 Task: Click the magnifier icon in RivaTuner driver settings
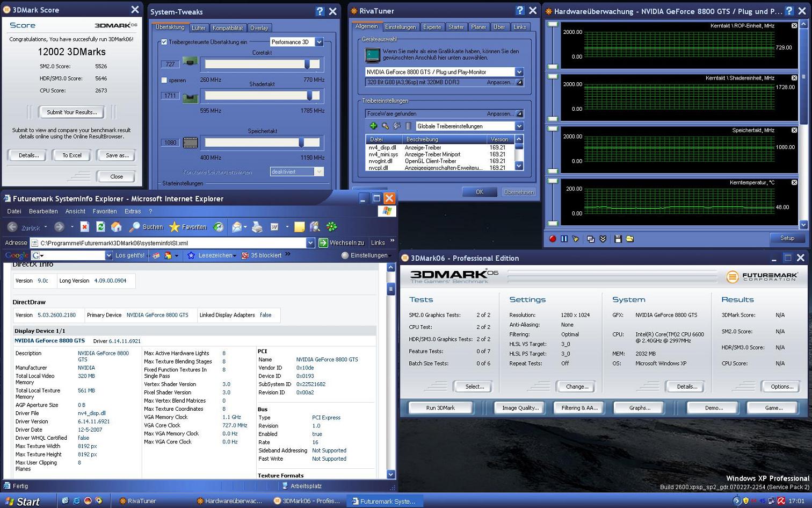pyautogui.click(x=385, y=126)
